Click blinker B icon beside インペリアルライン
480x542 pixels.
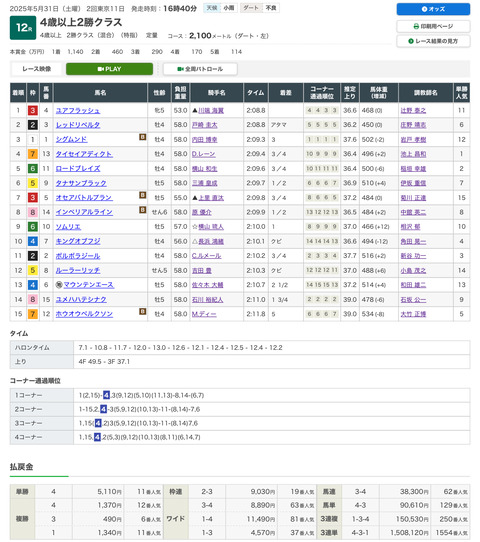click(142, 209)
